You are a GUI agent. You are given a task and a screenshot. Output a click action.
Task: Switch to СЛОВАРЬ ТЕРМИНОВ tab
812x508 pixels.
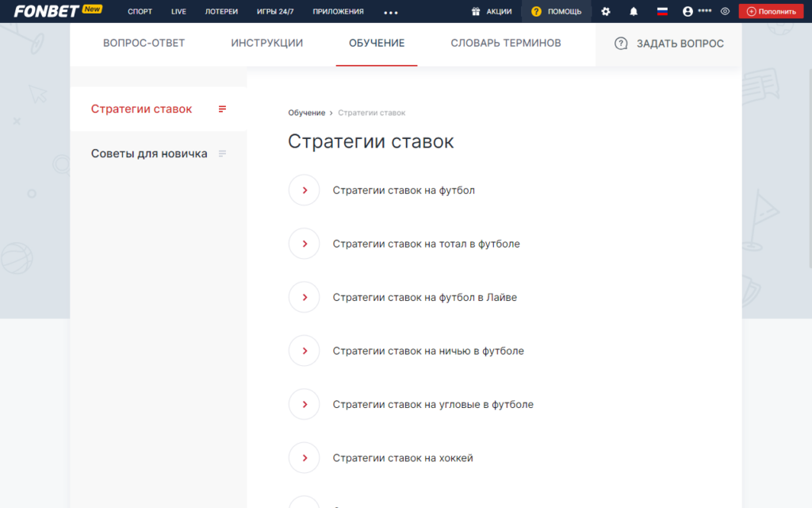pos(506,43)
